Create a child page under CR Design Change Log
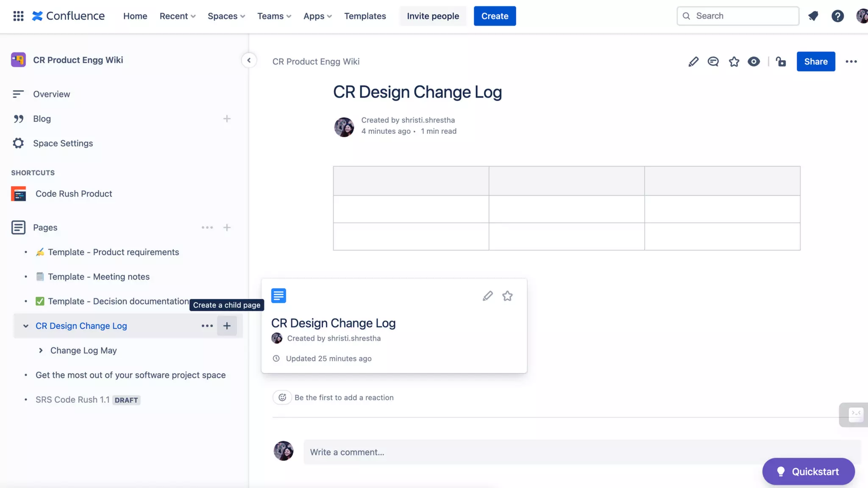This screenshot has width=868, height=488. click(227, 326)
